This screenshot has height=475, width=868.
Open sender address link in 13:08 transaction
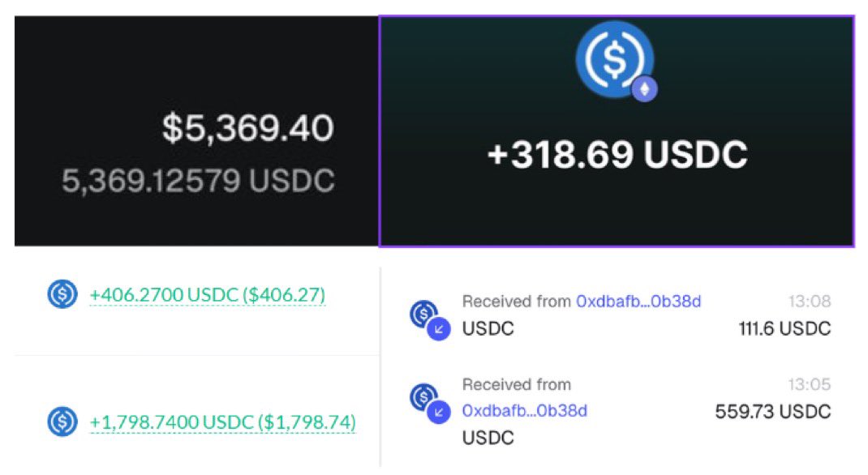point(638,302)
